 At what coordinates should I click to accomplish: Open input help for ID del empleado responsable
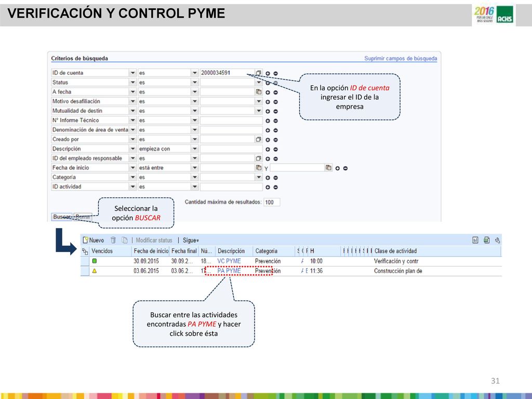[259, 158]
